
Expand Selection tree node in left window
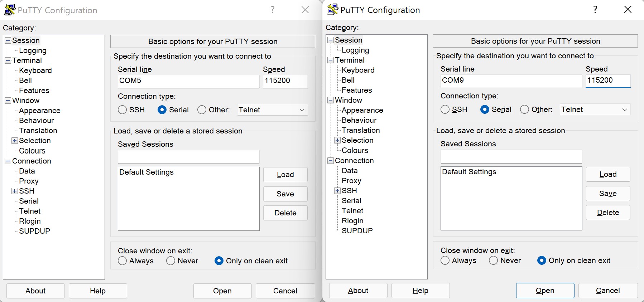click(15, 141)
